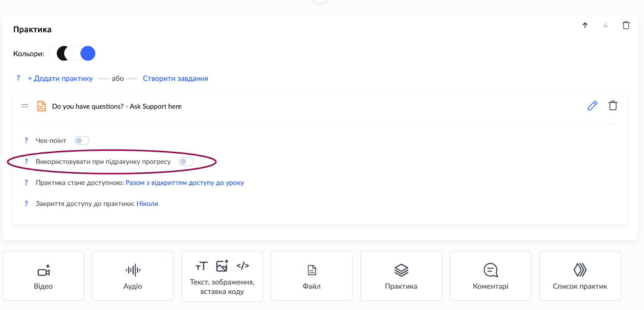Click + Додати практику link
The image size is (644, 310).
click(60, 79)
